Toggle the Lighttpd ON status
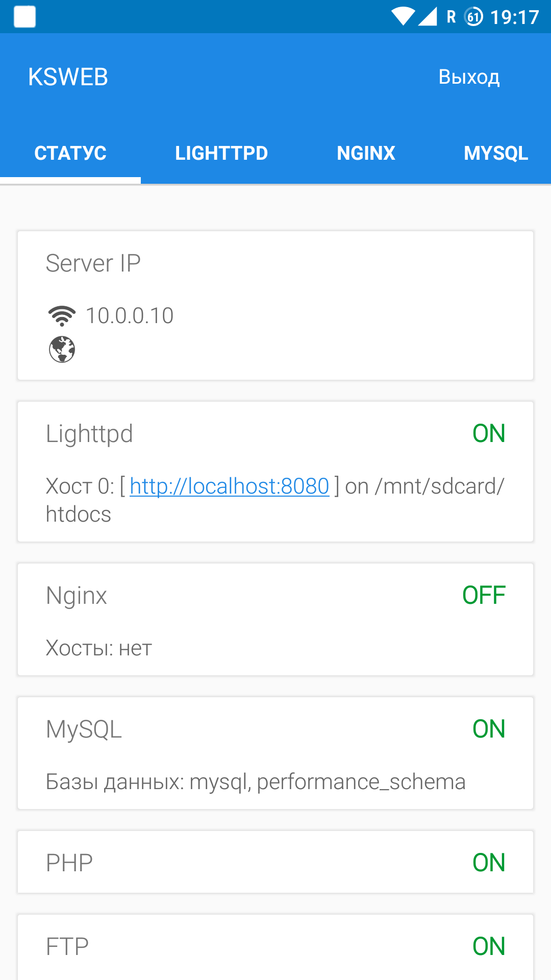Screen dimensions: 551x980 tap(488, 433)
